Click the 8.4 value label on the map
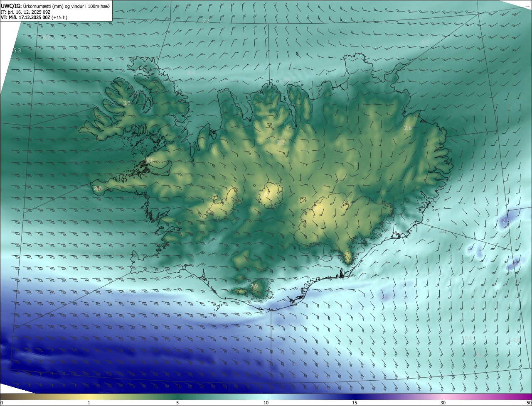Image resolution: width=532 pixels, height=406 pixels. (x=191, y=73)
